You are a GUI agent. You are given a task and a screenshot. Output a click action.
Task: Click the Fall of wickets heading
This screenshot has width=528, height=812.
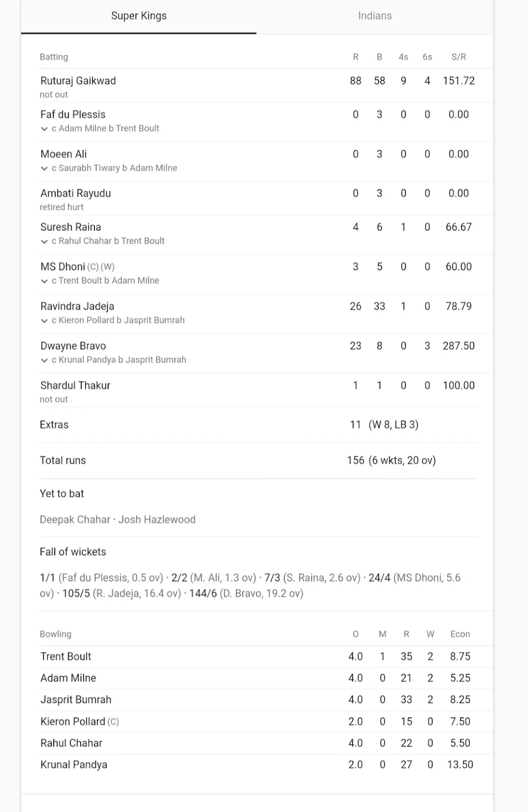coord(73,552)
